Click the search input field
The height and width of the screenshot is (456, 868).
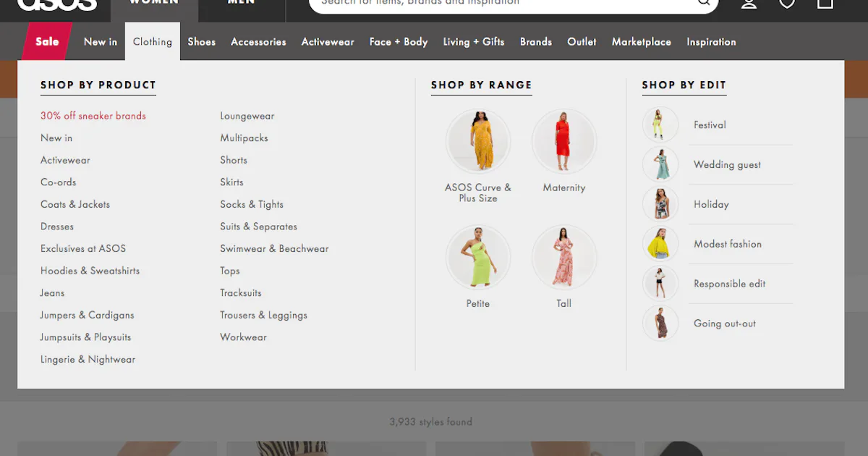point(506,4)
